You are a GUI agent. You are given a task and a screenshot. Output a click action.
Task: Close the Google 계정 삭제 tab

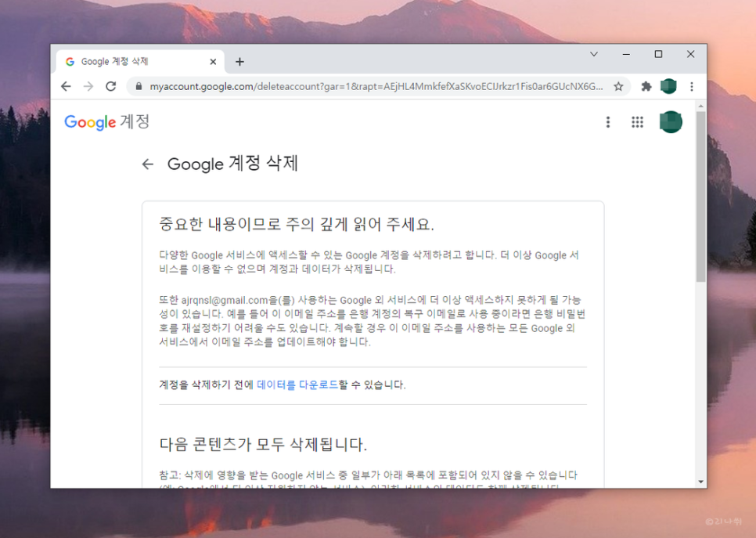click(213, 61)
